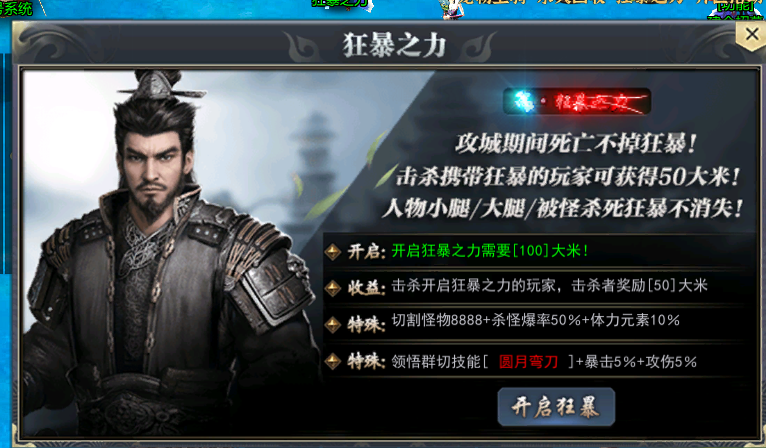Image resolution: width=766 pixels, height=448 pixels.
Task: Click the green 系统 label at top left
Action: tap(16, 8)
